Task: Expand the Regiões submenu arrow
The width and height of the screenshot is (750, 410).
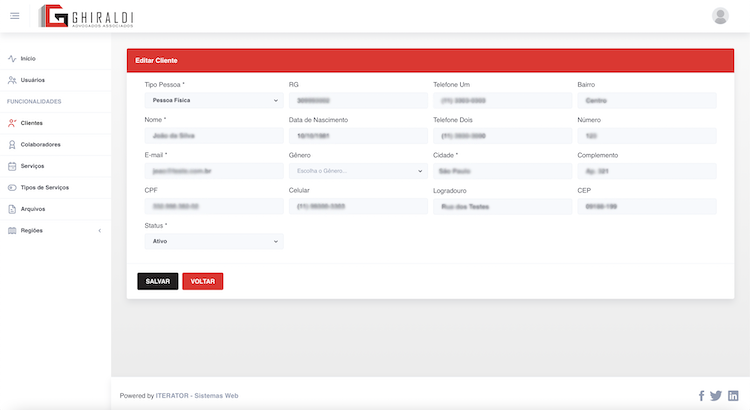Action: [x=99, y=231]
